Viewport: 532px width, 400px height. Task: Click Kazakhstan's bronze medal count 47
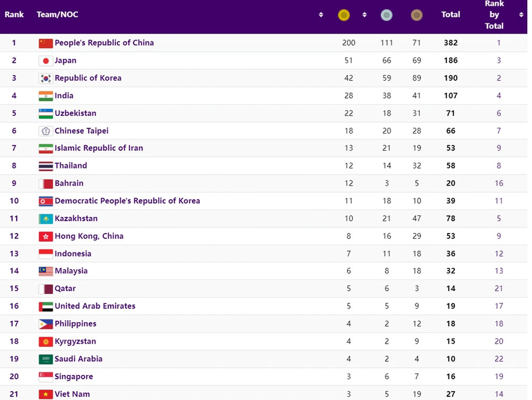point(417,219)
